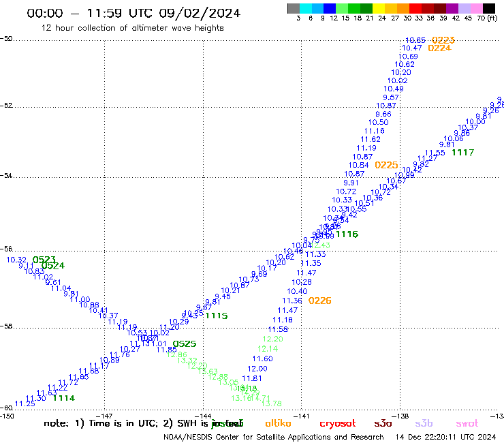Click the wave height value 10.47
504x443 pixels.
click(x=412, y=48)
